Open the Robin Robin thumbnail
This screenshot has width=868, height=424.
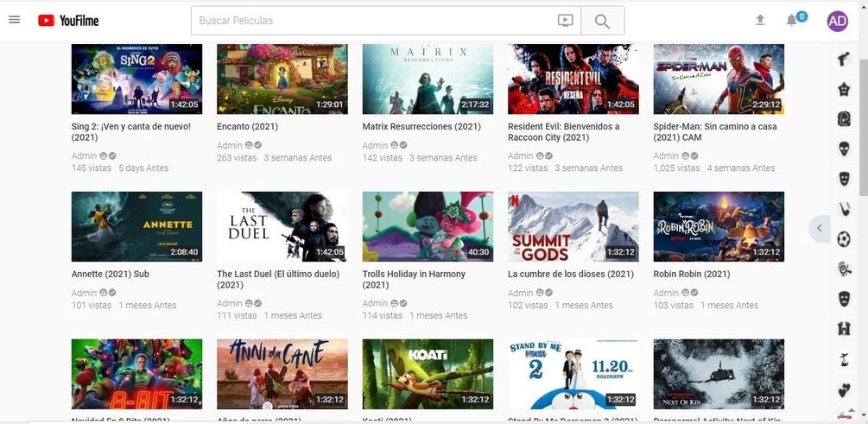[719, 226]
